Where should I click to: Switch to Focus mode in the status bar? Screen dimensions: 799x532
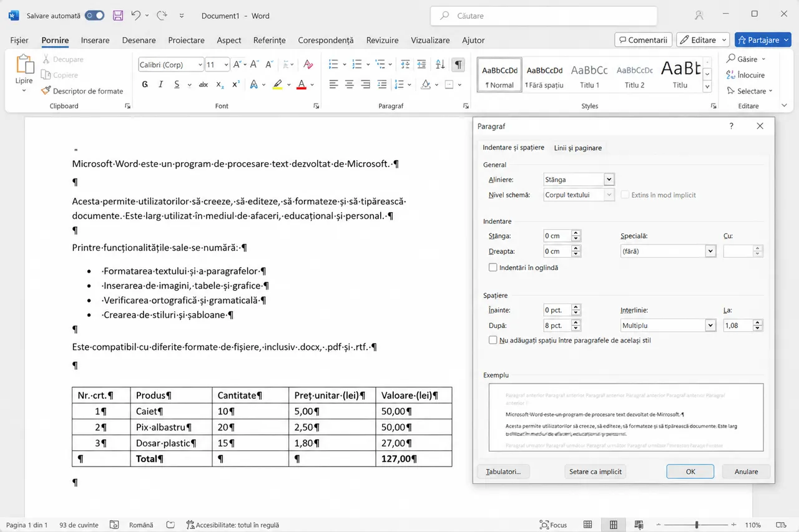pyautogui.click(x=553, y=525)
